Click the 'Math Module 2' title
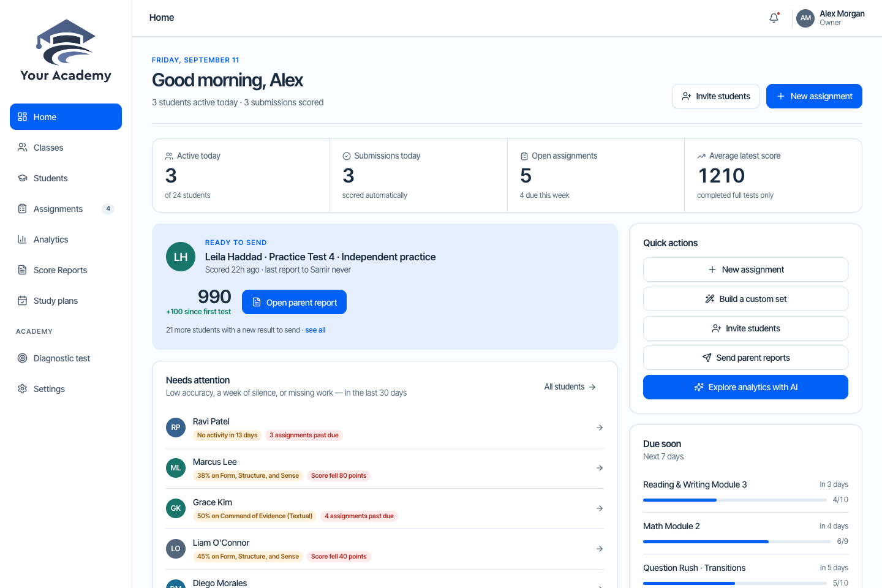Screen dimensions: 882x588 click(671, 526)
